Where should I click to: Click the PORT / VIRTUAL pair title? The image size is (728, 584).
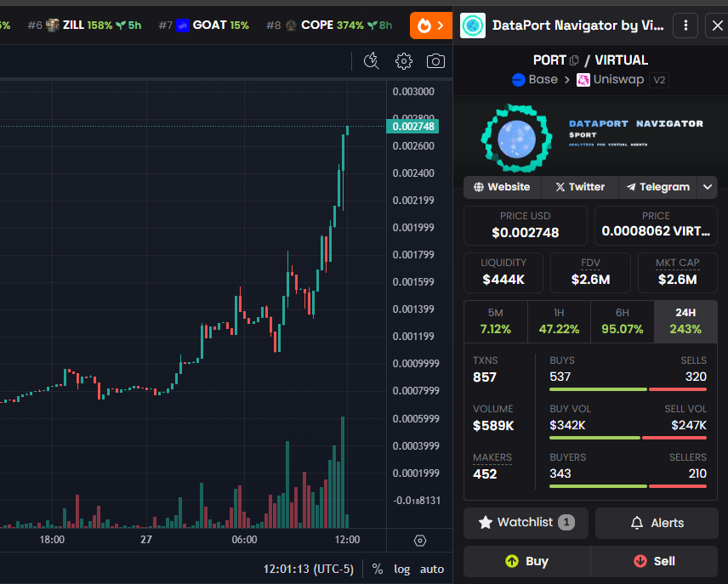pyautogui.click(x=590, y=60)
